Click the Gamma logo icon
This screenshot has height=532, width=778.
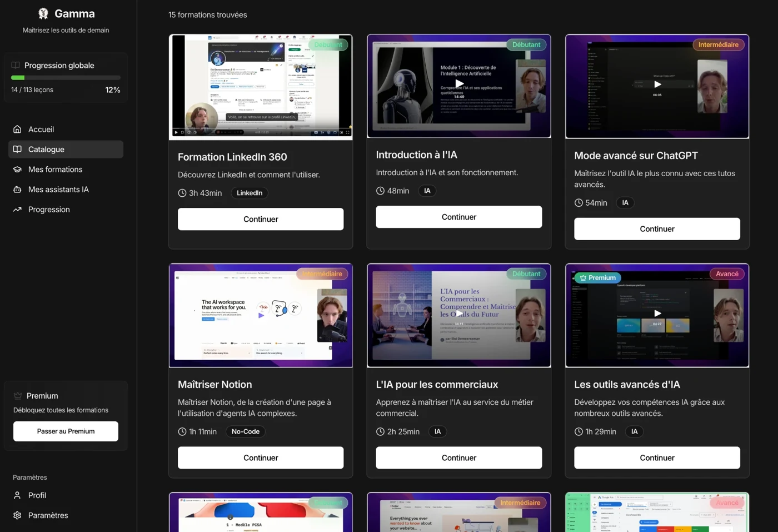point(43,13)
